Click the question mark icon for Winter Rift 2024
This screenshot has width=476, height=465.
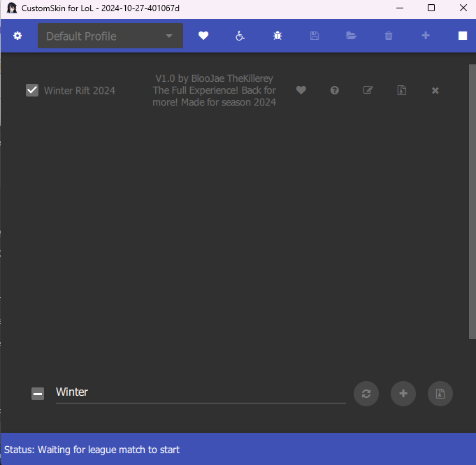click(x=335, y=90)
